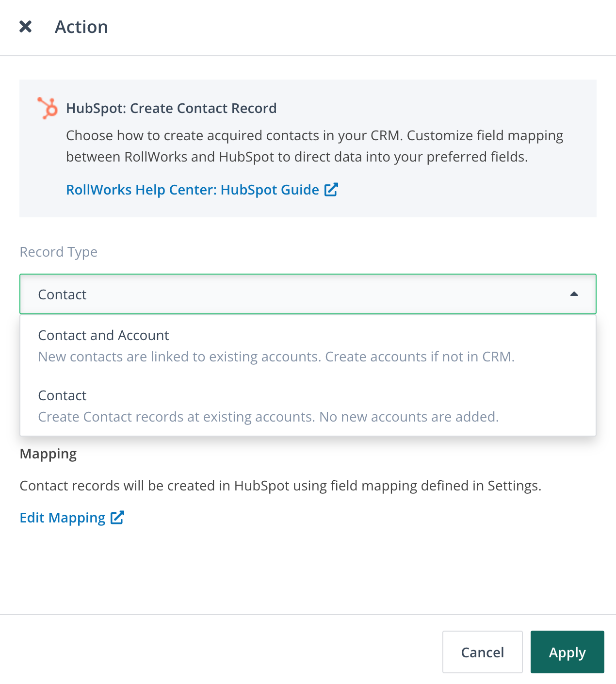Click external-link icon next to Edit Mapping
The image size is (616, 684).
117,518
